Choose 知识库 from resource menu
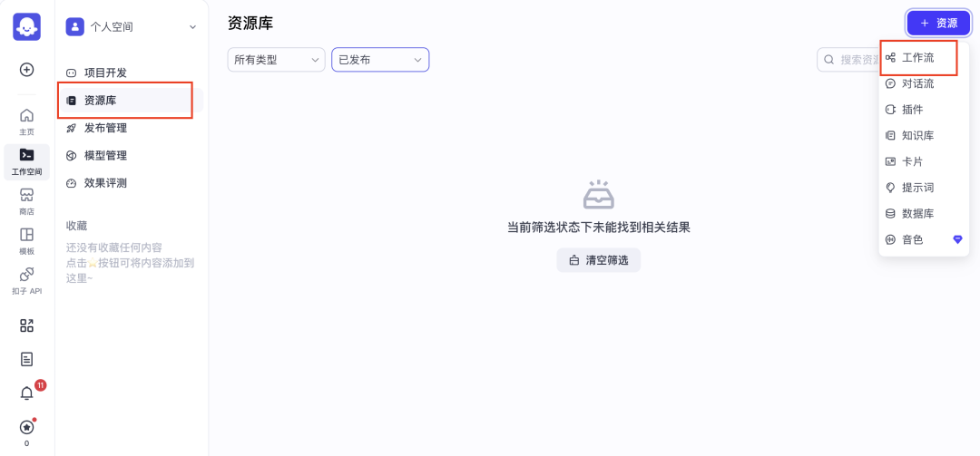The height and width of the screenshot is (456, 980). pyautogui.click(x=924, y=136)
